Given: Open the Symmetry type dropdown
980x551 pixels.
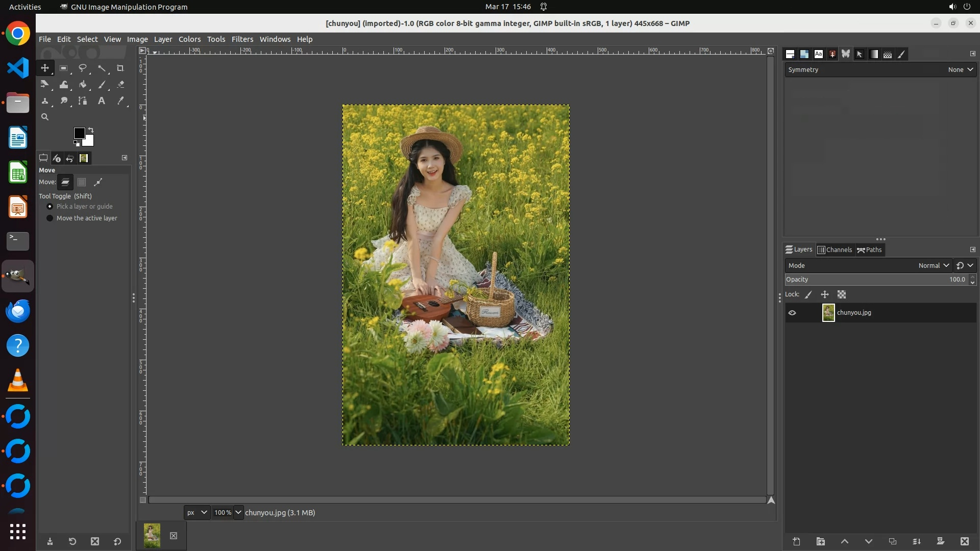Looking at the screenshot, I should [960, 69].
